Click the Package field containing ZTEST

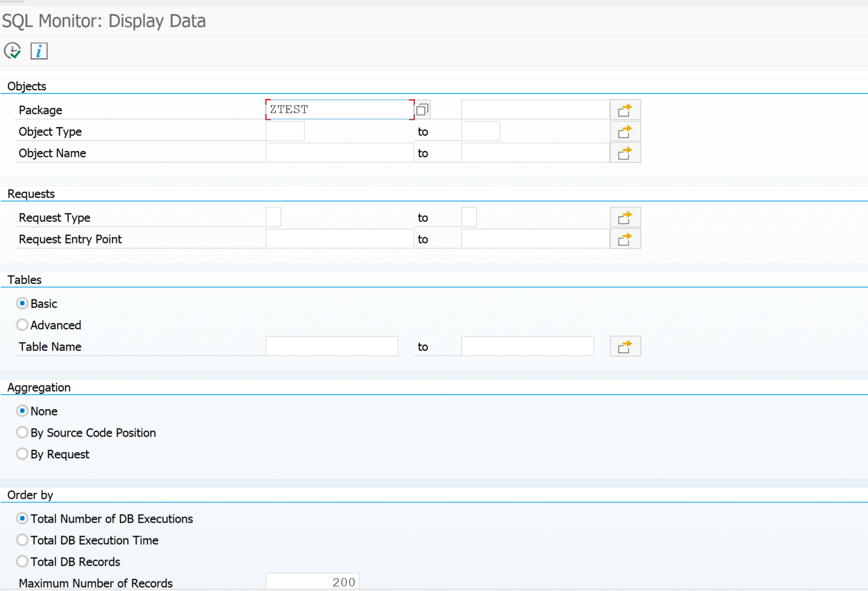pyautogui.click(x=339, y=109)
